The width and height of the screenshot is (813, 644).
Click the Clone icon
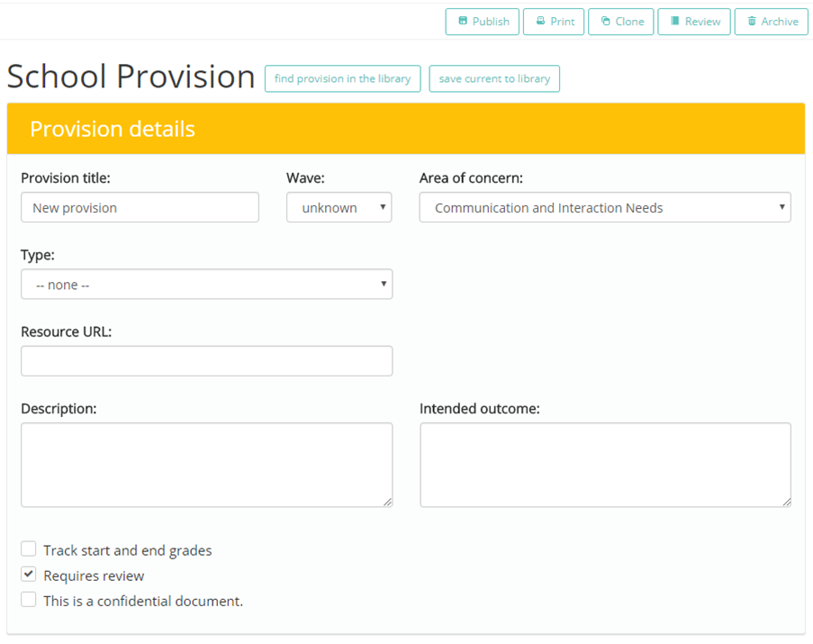click(605, 21)
